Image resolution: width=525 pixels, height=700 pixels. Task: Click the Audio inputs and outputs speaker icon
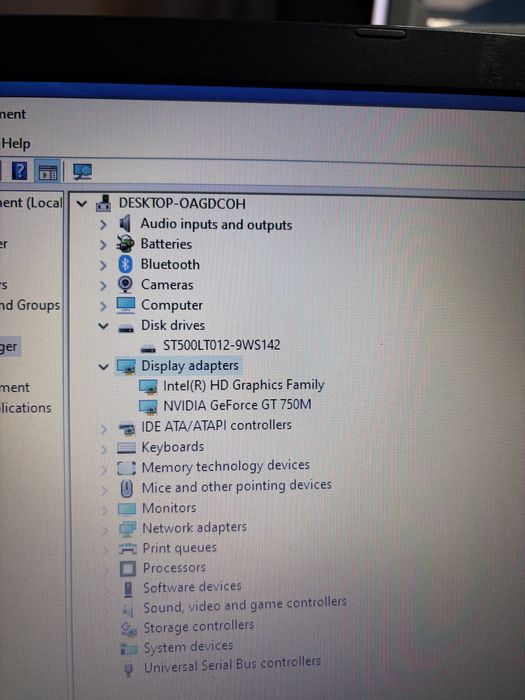pyautogui.click(x=125, y=223)
